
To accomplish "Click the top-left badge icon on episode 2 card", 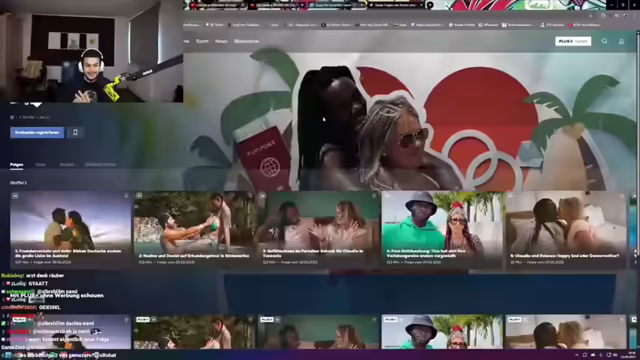I will [139, 196].
